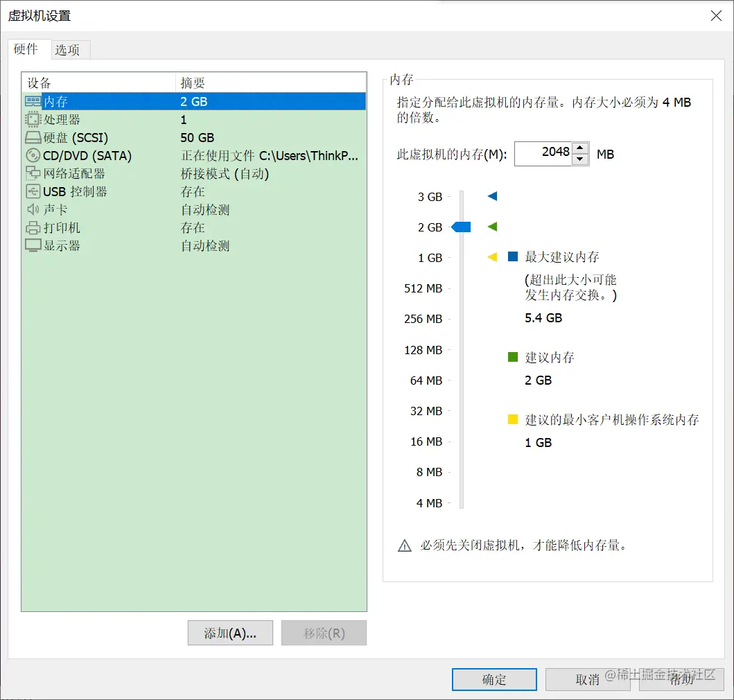Screen dimensions: 734x700
Task: Click the 3 GB scale label
Action: (x=430, y=197)
